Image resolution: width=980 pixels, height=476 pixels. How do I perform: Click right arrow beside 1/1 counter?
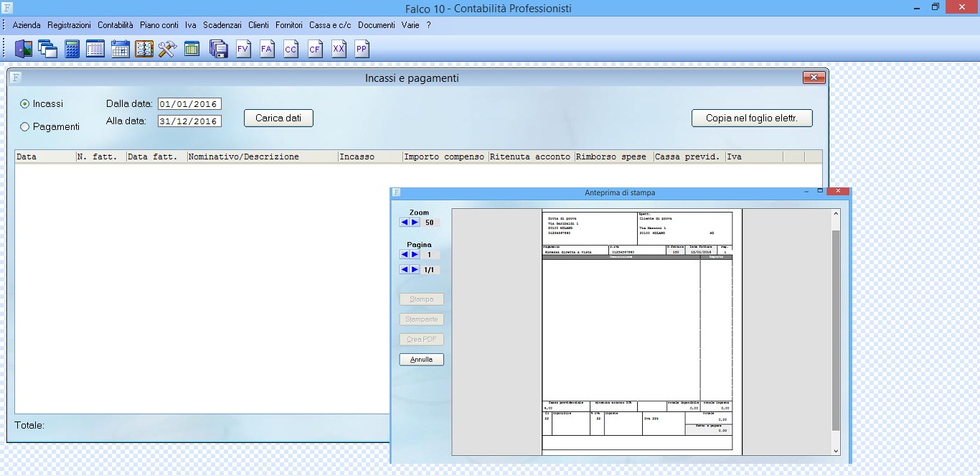(415, 269)
